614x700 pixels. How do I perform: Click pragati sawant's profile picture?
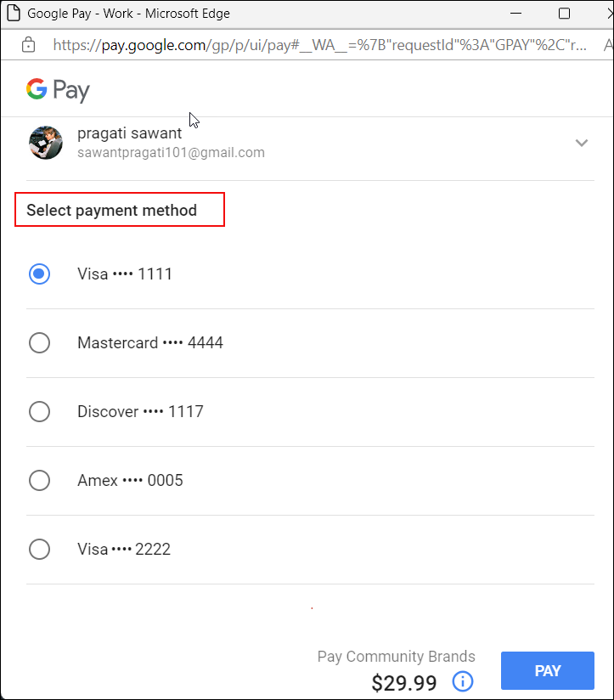coord(46,143)
